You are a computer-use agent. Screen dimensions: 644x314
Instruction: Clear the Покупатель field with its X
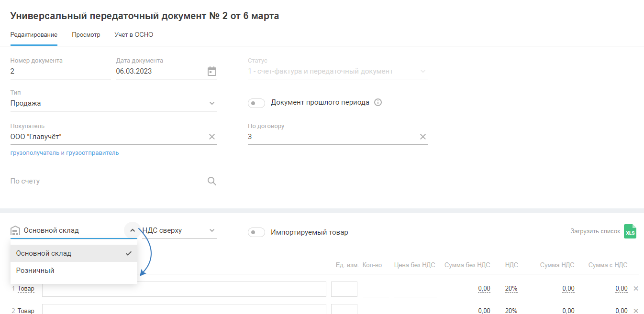click(212, 137)
